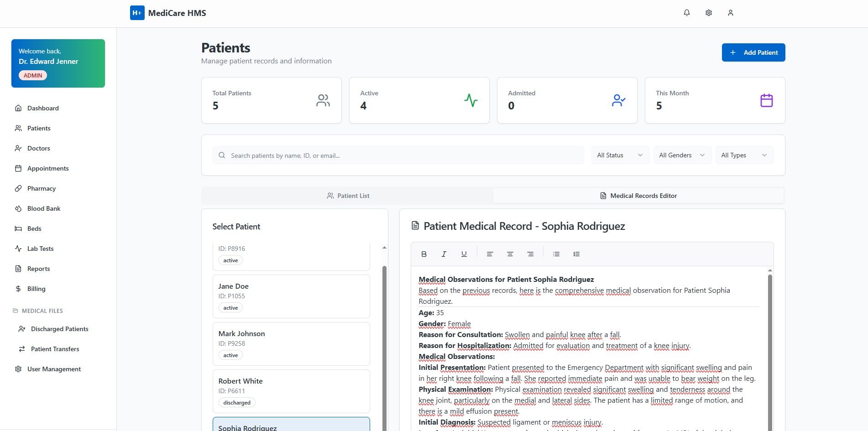This screenshot has width=868, height=431.
Task: Select patient Mark Johnson from list
Action: 291,344
